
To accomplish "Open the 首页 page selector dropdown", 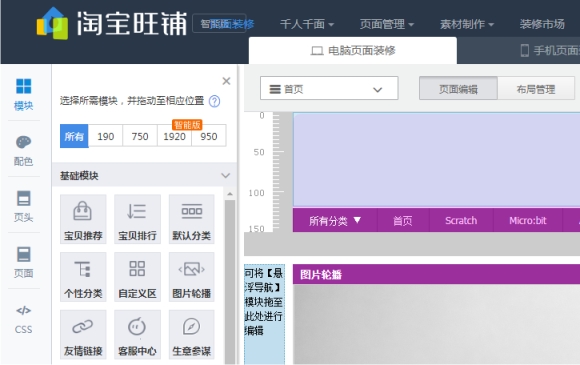I will (x=329, y=88).
